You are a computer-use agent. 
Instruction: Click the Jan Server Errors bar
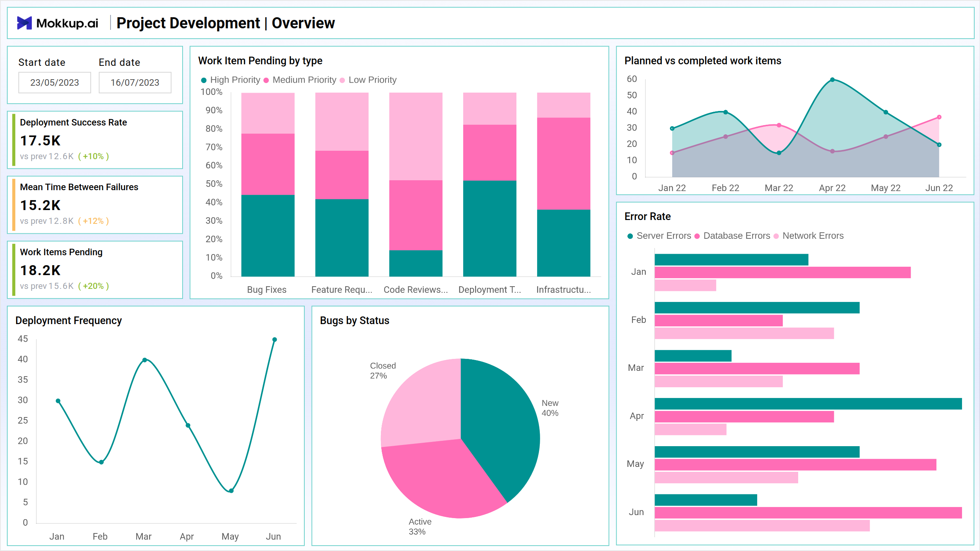click(731, 260)
